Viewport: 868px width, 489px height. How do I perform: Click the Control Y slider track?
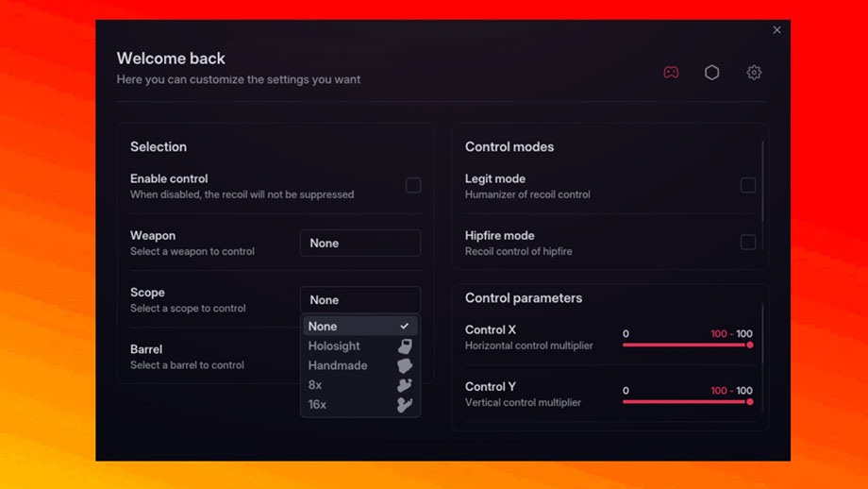(x=686, y=402)
